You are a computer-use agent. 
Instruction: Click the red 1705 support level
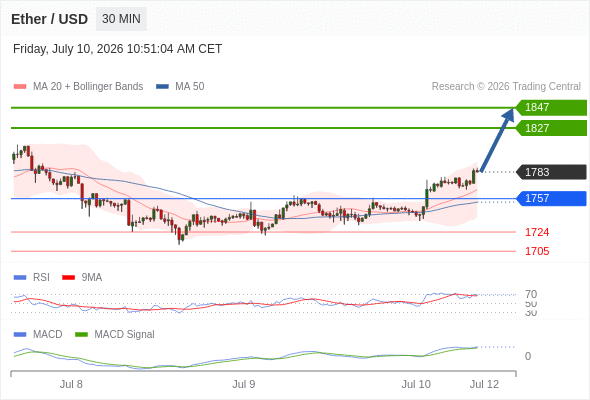[x=537, y=251]
